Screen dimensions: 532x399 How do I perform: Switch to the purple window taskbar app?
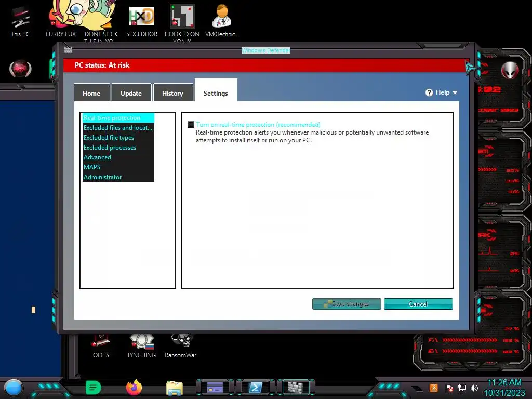pos(215,388)
